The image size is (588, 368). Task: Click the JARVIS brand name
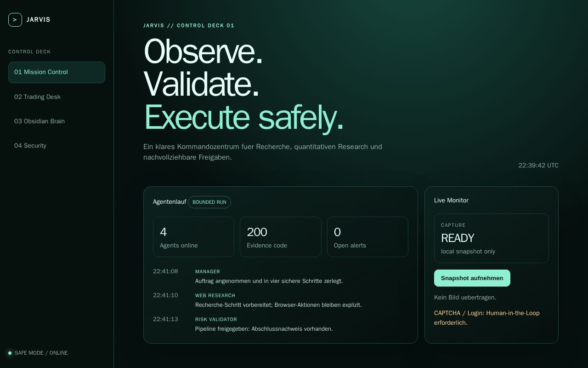click(39, 20)
